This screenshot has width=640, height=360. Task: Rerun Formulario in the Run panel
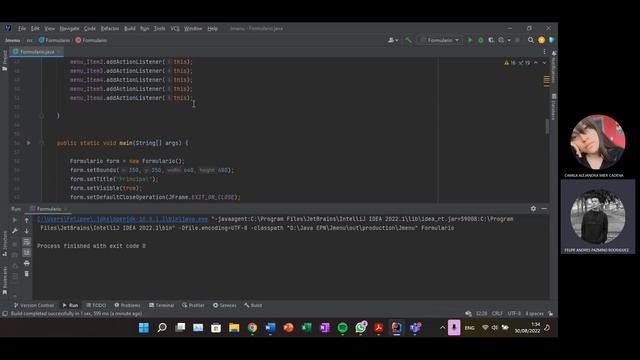point(15,220)
